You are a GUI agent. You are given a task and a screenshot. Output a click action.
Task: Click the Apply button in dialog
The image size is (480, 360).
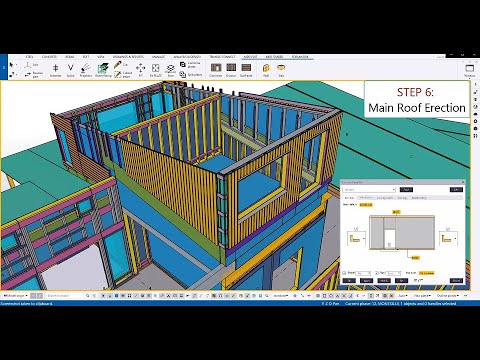tap(366, 281)
